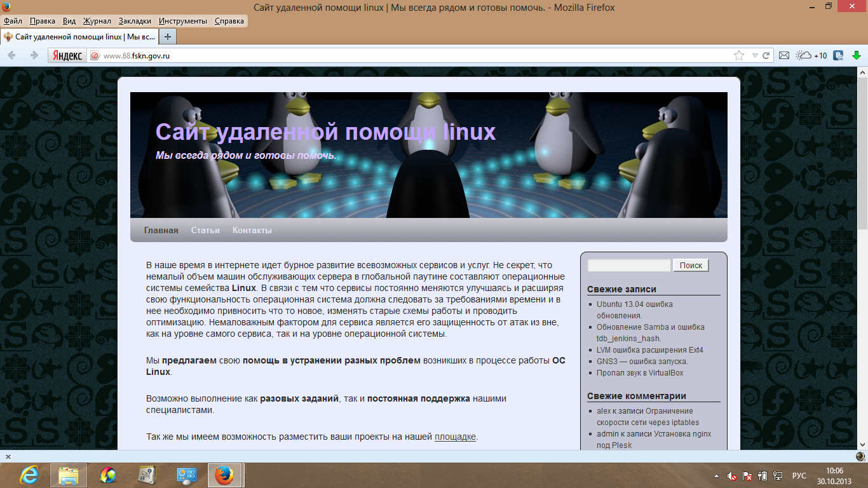Open Ограничение скорости сети через iptables comment link
The height and width of the screenshot is (488, 868).
(x=648, y=416)
